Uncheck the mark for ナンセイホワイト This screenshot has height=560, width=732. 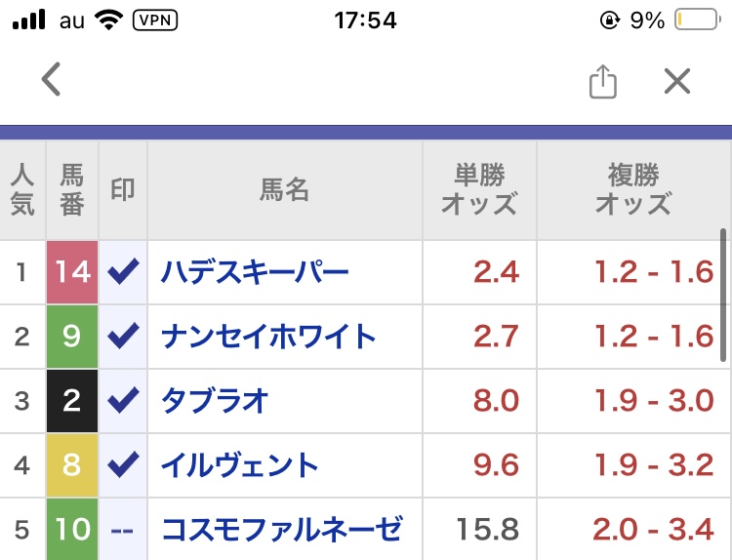tap(123, 336)
